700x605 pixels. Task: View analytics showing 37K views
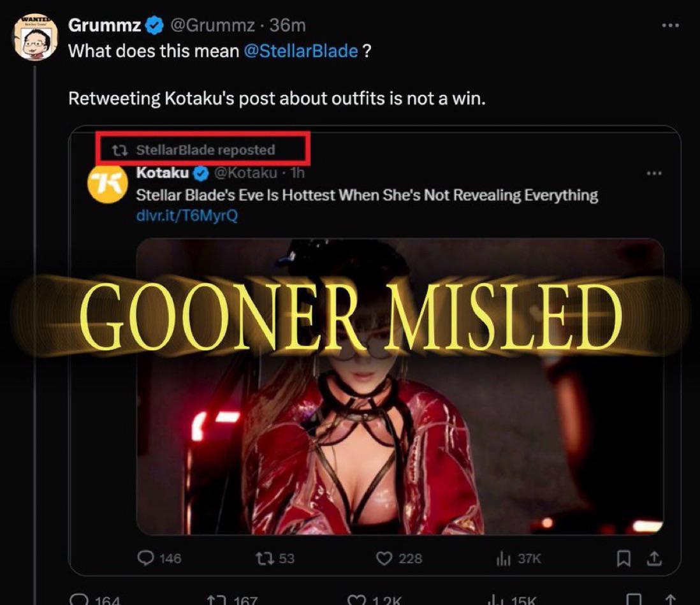[x=504, y=558]
